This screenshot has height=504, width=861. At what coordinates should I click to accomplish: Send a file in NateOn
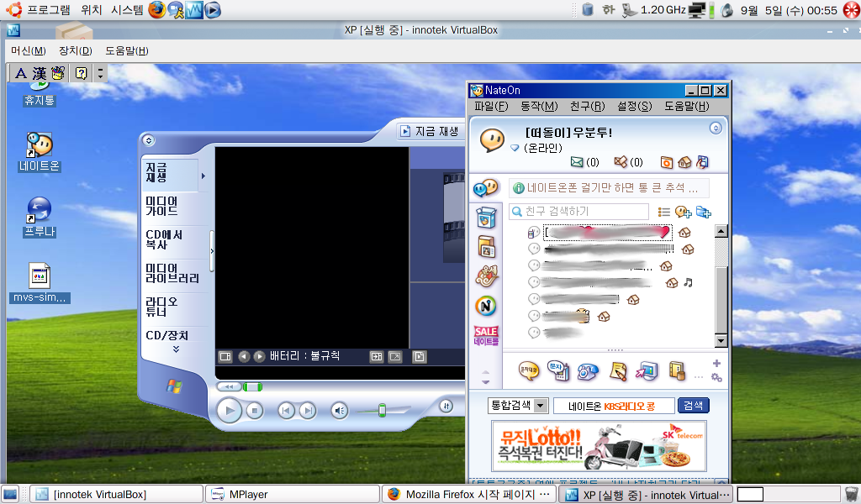point(677,371)
